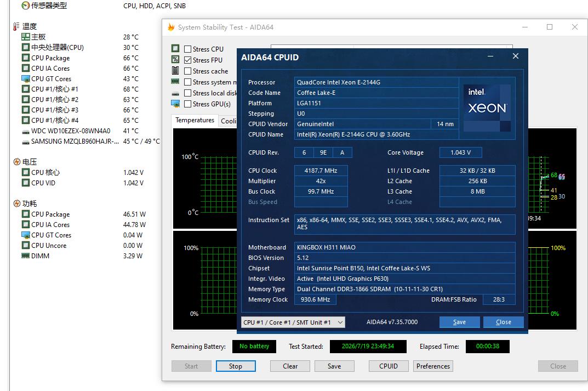588x391 pixels.
Task: Click the 14 nm process value
Action: click(x=445, y=124)
